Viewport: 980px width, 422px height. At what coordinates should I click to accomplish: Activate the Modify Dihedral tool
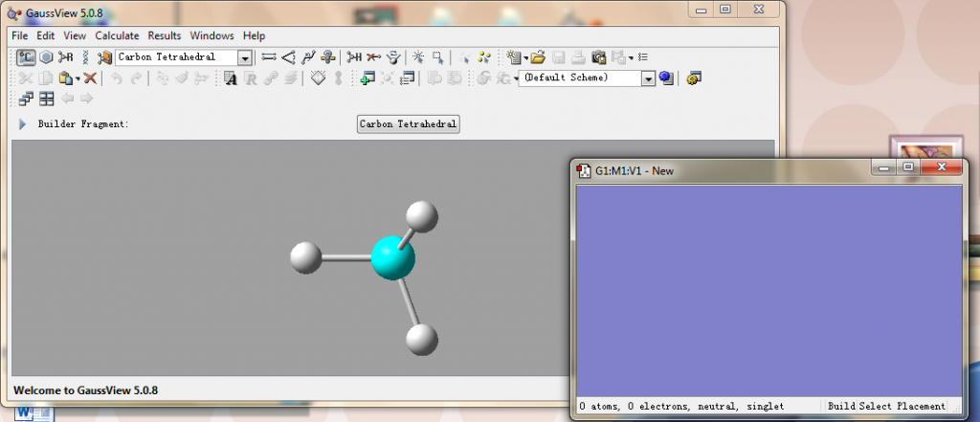click(x=308, y=57)
